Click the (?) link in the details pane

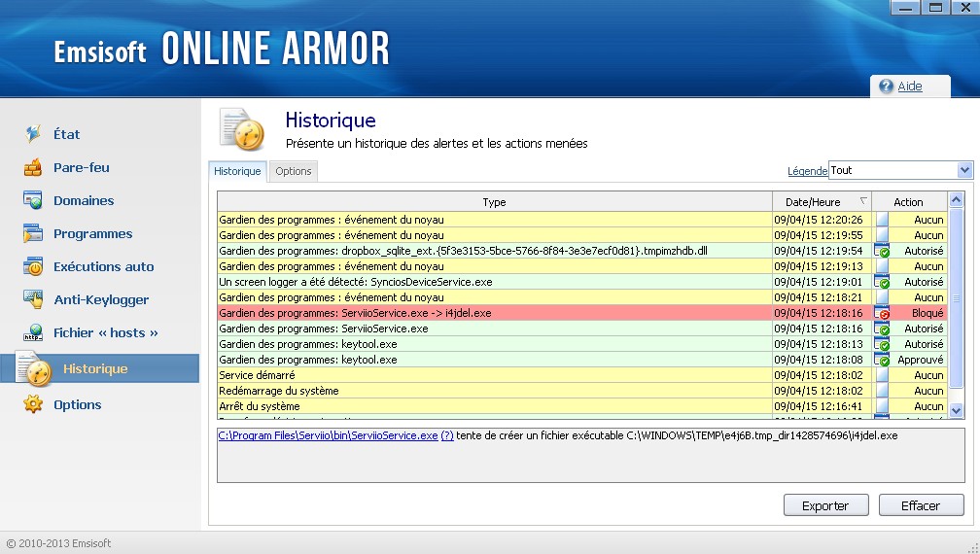[x=447, y=435]
